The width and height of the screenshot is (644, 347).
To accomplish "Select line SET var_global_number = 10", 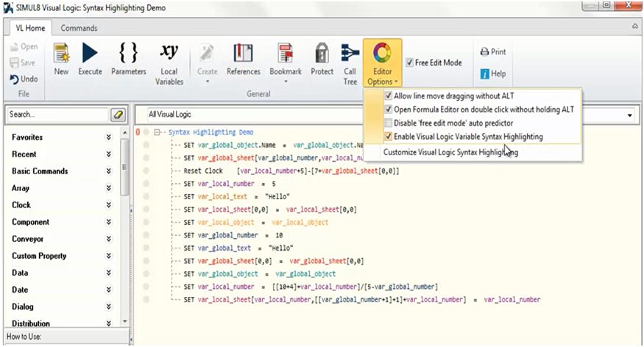I will tap(233, 235).
